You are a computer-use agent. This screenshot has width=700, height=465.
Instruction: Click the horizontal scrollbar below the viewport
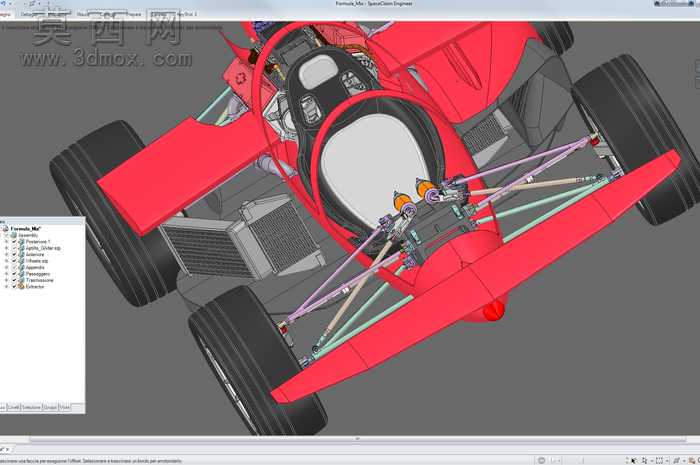357,439
